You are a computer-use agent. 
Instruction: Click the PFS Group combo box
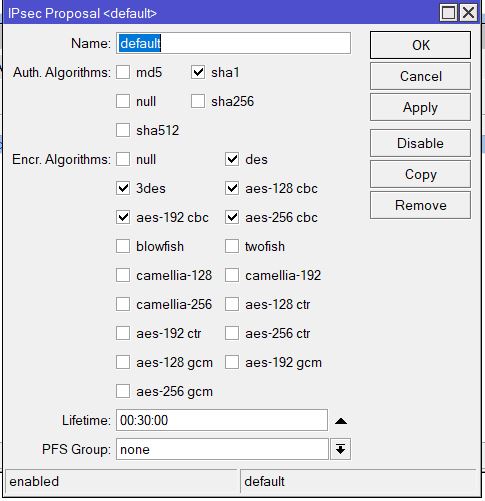point(222,449)
